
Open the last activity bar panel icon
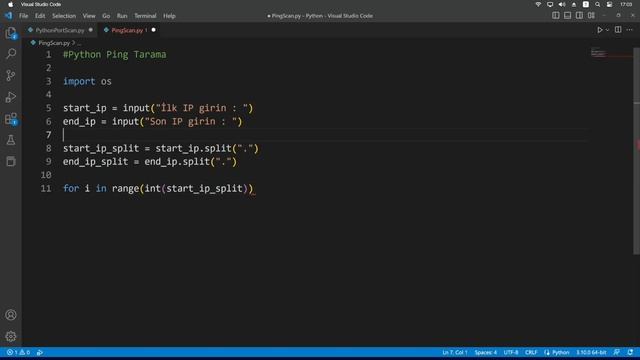tap(11, 161)
